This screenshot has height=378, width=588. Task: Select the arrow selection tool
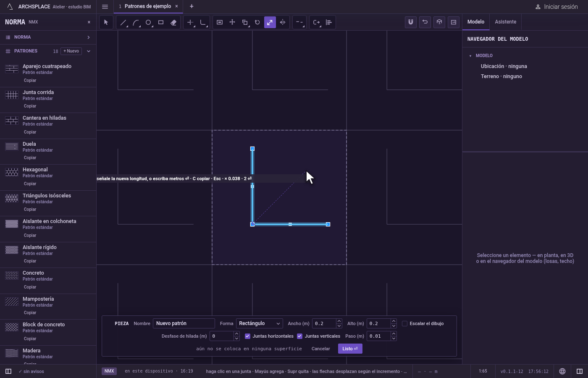coord(106,22)
